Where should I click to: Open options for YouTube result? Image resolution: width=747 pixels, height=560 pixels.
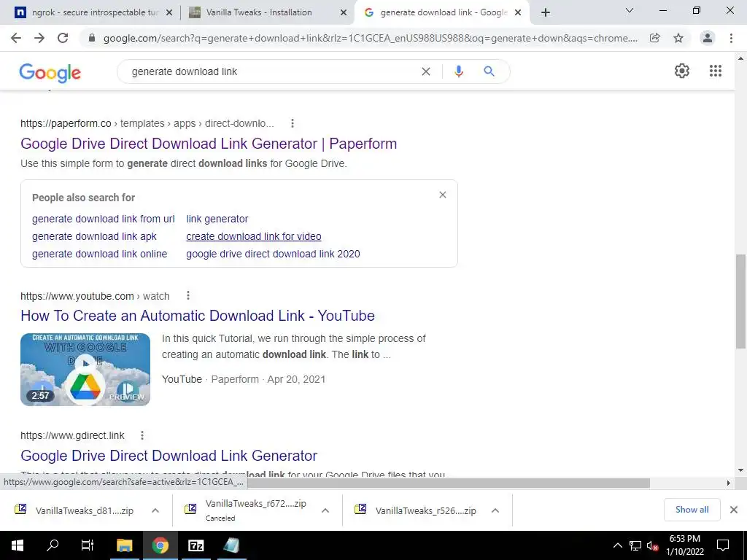coord(188,296)
